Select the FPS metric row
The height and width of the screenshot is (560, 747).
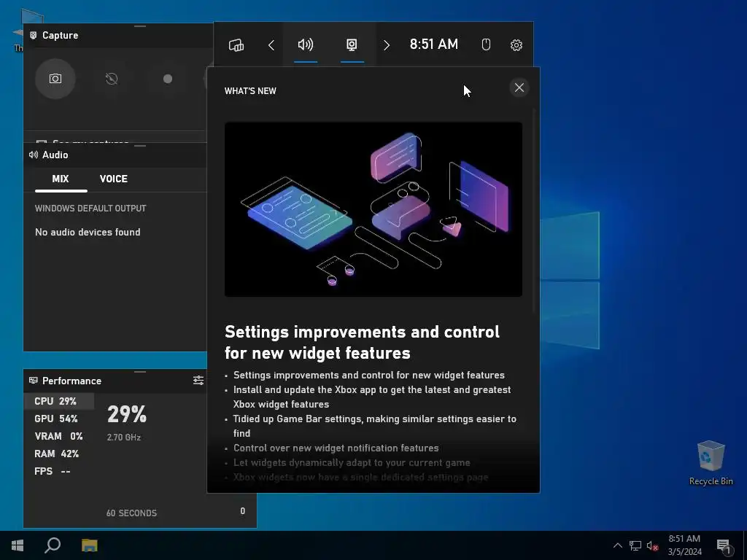coord(59,472)
